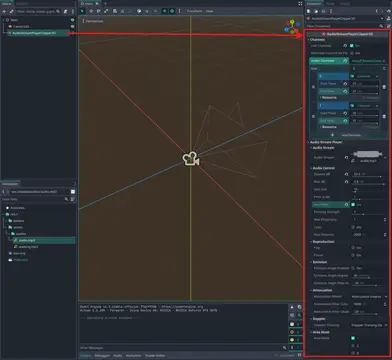The width and height of the screenshot is (392, 360).
Task: Switch to the Audio bottom panel tab
Action: pyautogui.click(x=118, y=356)
